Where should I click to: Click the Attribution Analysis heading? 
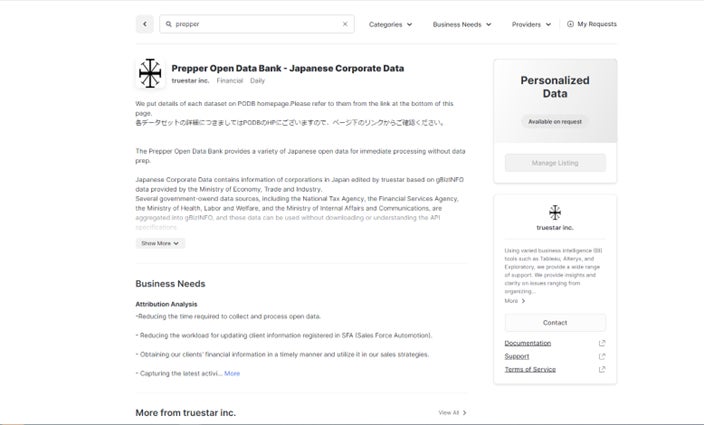click(166, 304)
